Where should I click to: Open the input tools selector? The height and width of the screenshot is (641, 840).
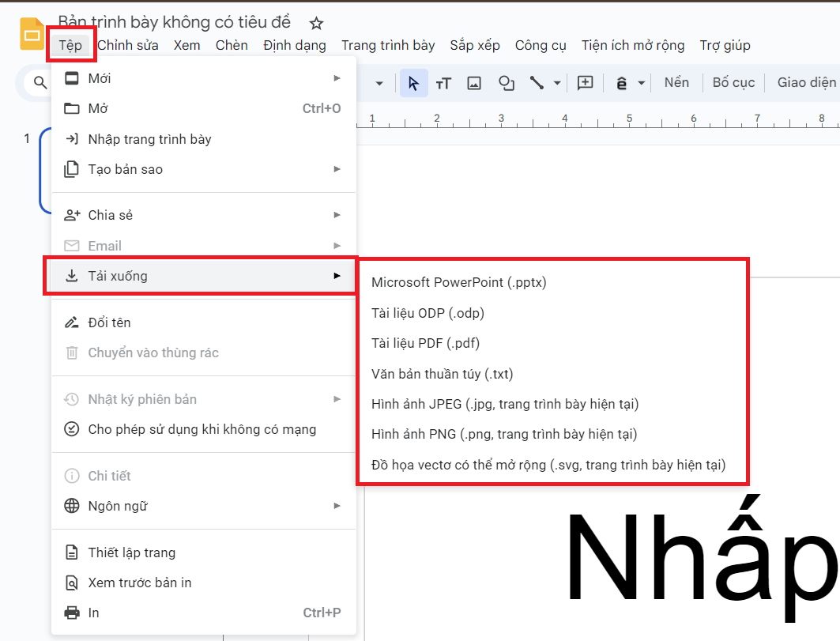pos(623,82)
